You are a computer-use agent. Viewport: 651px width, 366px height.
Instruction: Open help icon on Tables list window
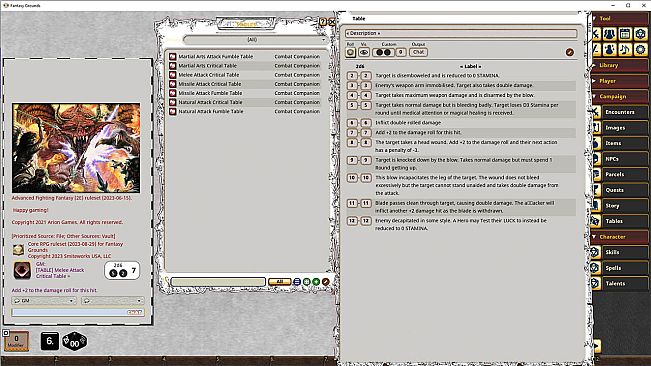[x=323, y=22]
